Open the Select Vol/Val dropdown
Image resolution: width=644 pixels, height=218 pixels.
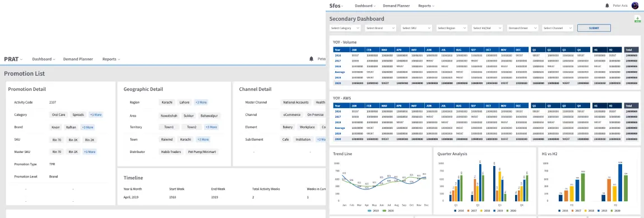tap(487, 28)
